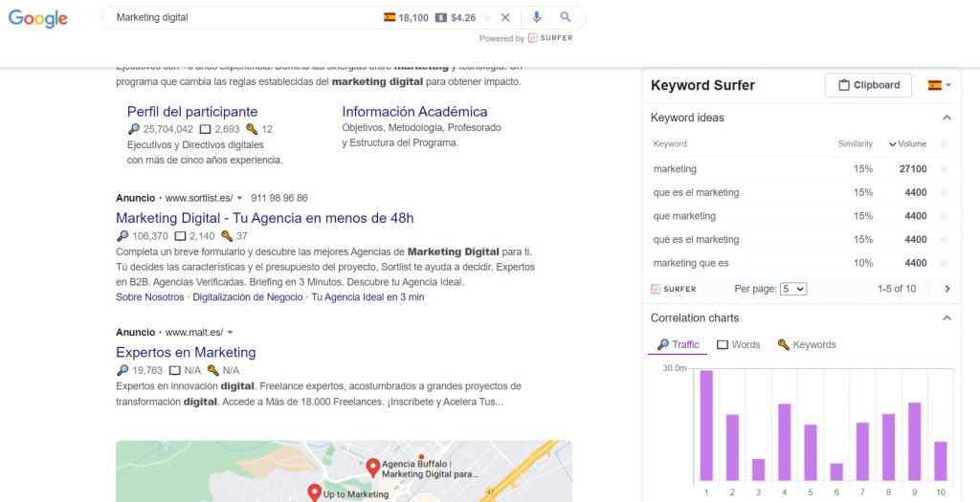Clear the search box with X icon
This screenshot has width=980, height=502.
(505, 17)
